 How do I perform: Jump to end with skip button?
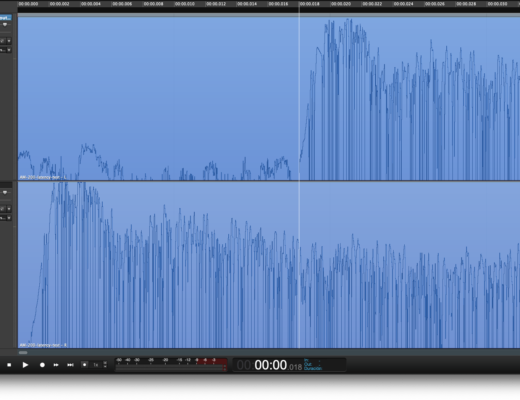click(x=70, y=365)
